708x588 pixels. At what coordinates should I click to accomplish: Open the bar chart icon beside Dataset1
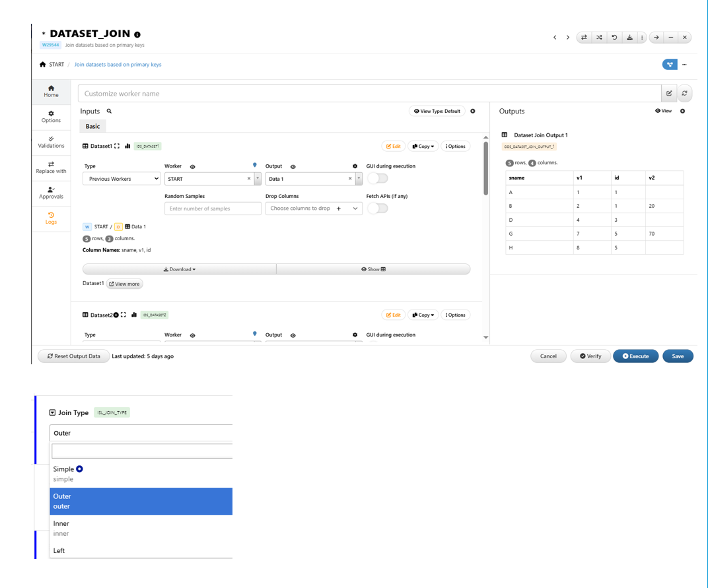click(127, 147)
